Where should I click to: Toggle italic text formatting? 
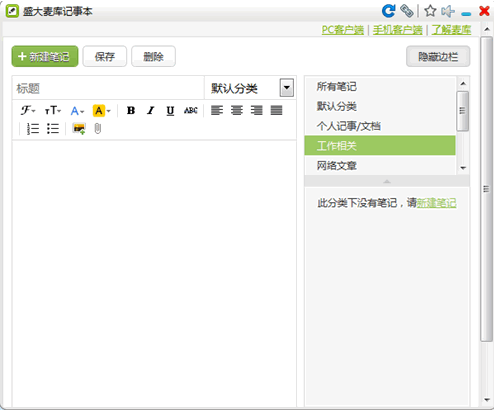tap(151, 110)
